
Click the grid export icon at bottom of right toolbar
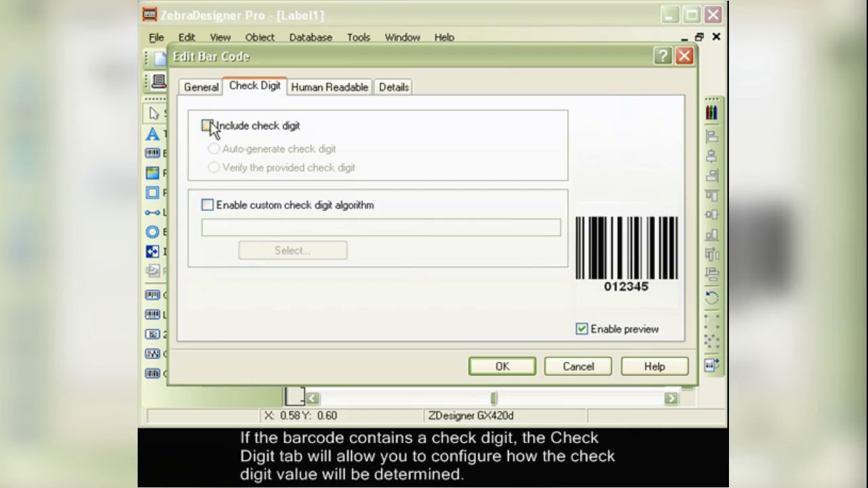[711, 365]
